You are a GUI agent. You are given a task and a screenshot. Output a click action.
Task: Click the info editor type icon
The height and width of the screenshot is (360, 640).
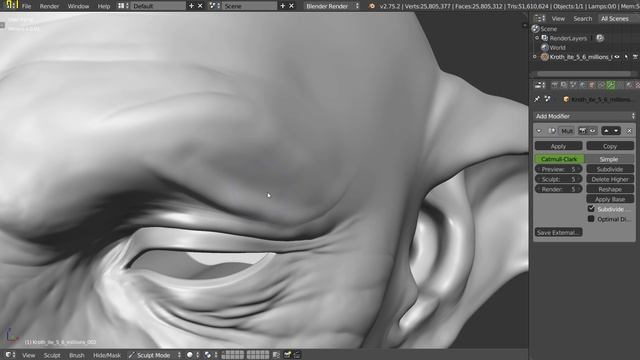pos(12,5)
